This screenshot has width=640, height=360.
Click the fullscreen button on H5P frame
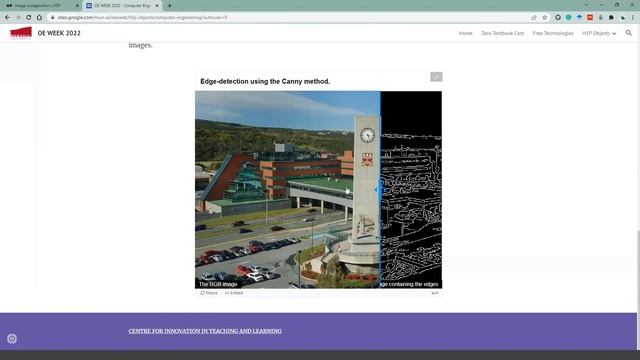436,77
